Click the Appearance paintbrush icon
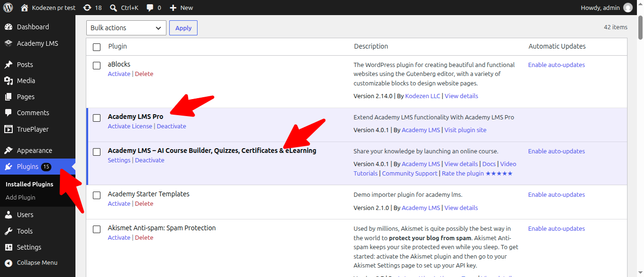Image resolution: width=644 pixels, height=277 pixels. pos(8,151)
